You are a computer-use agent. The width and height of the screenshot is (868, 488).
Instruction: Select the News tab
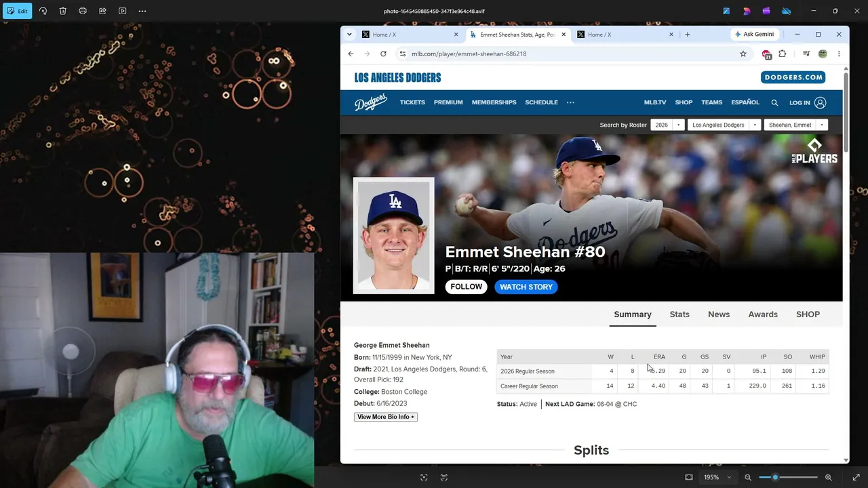pyautogui.click(x=719, y=314)
